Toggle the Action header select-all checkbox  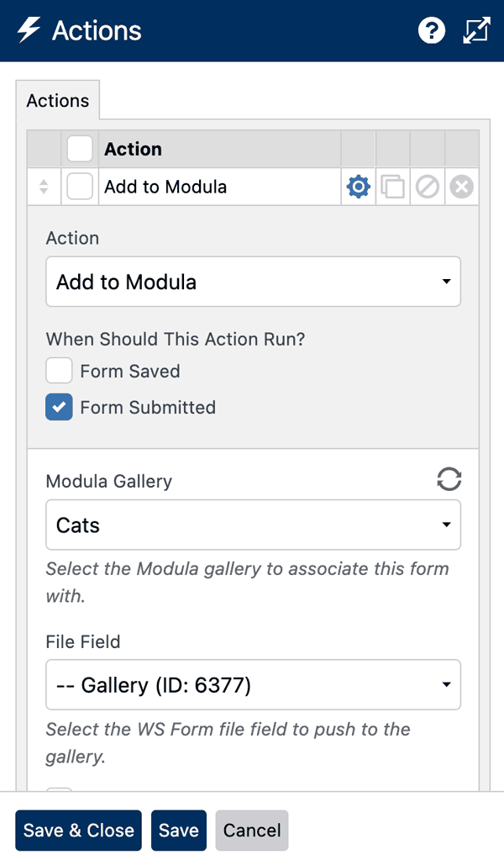[80, 148]
